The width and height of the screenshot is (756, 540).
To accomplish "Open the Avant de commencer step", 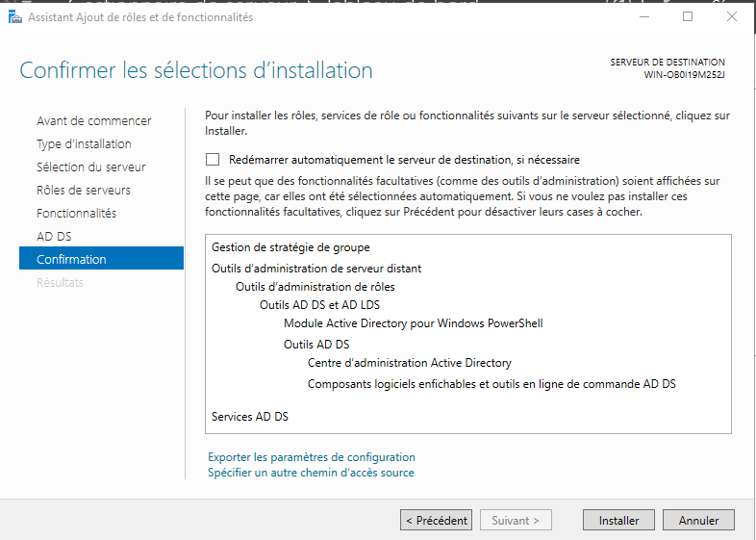I will (93, 120).
